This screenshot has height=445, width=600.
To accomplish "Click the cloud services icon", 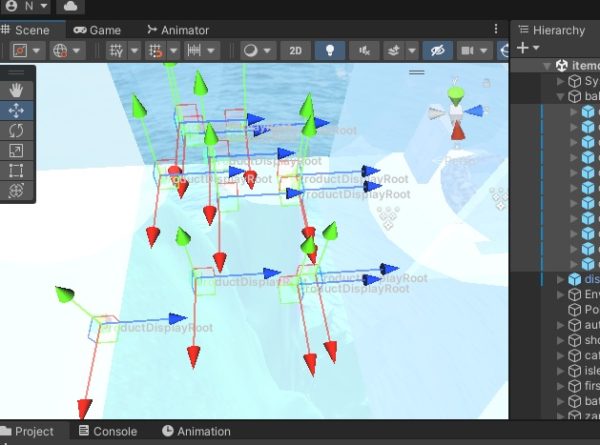I will point(73,6).
